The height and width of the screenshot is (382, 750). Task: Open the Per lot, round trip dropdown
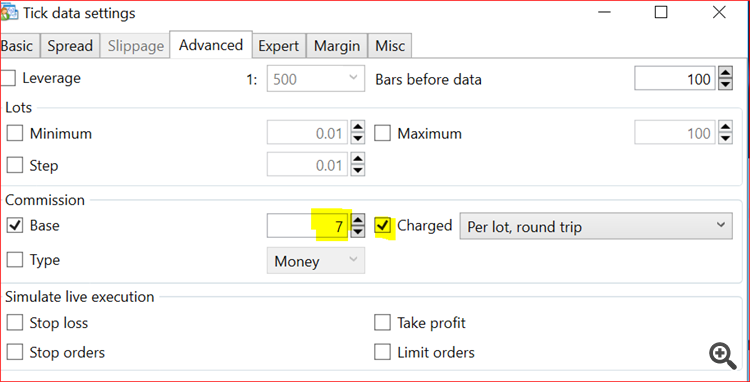[x=596, y=226]
